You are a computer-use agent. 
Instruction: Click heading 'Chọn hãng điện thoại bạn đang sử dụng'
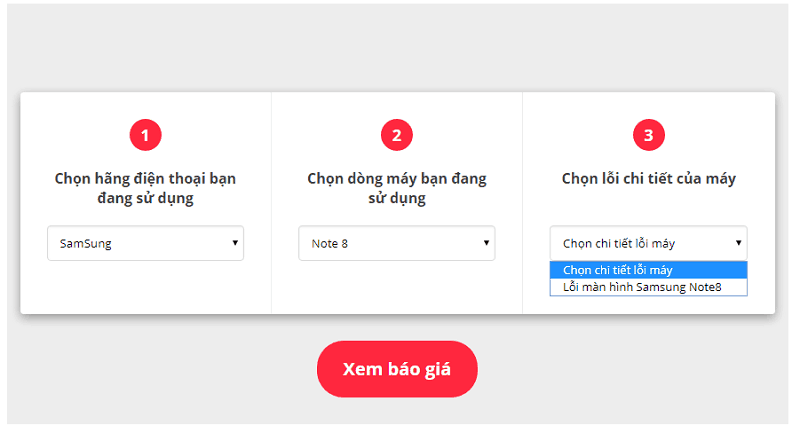click(x=145, y=188)
